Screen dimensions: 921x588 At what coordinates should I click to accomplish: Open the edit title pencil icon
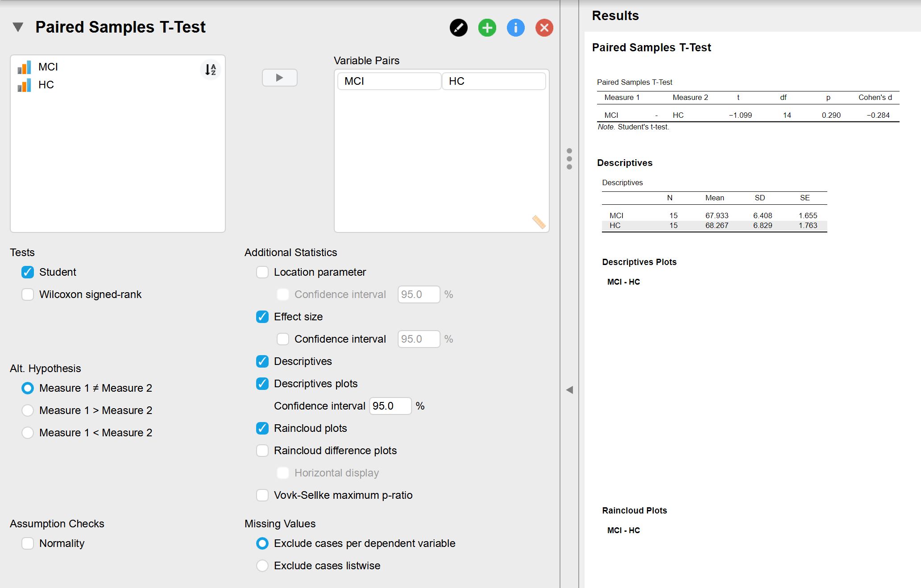coord(458,28)
